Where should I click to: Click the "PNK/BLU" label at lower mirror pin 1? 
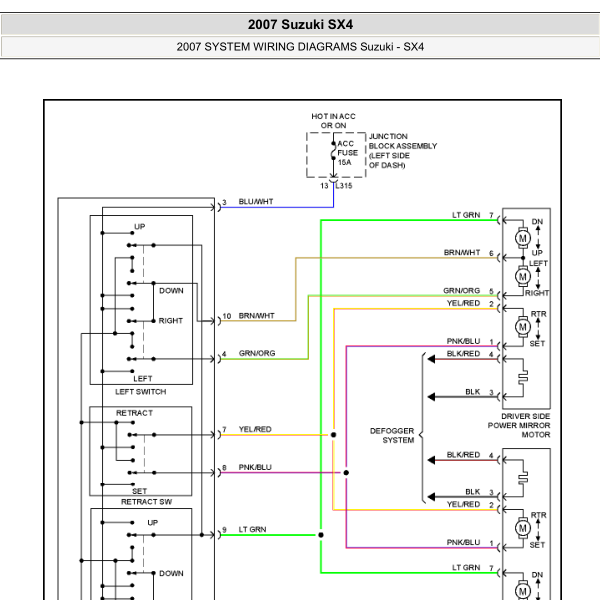point(463,542)
